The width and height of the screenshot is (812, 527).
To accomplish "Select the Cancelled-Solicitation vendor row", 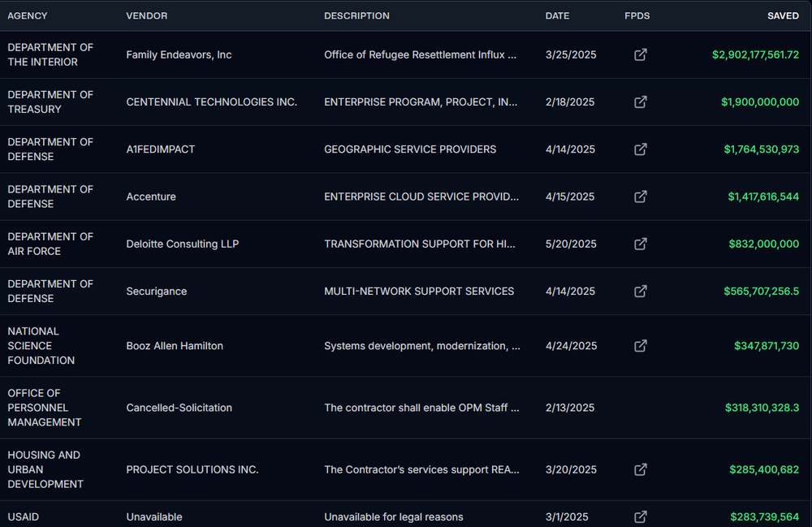I will (x=179, y=408).
